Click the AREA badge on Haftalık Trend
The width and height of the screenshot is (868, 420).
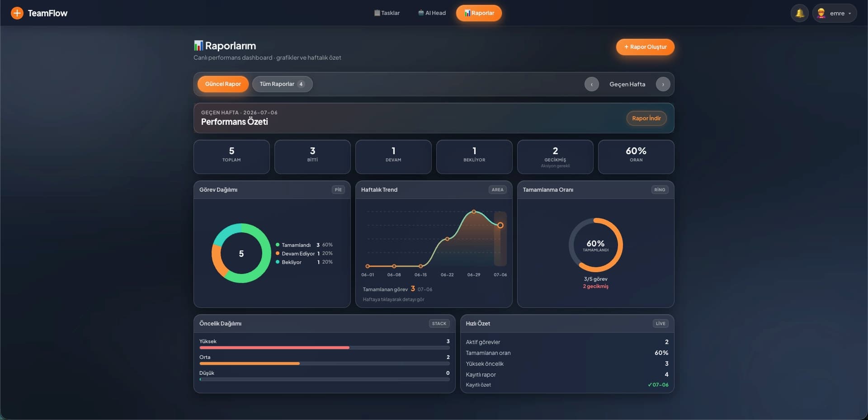coord(497,190)
